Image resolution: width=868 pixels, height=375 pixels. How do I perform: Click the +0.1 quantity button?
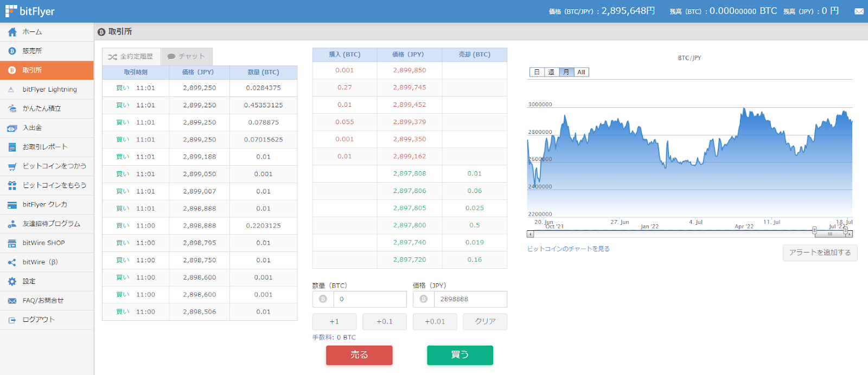(x=385, y=321)
